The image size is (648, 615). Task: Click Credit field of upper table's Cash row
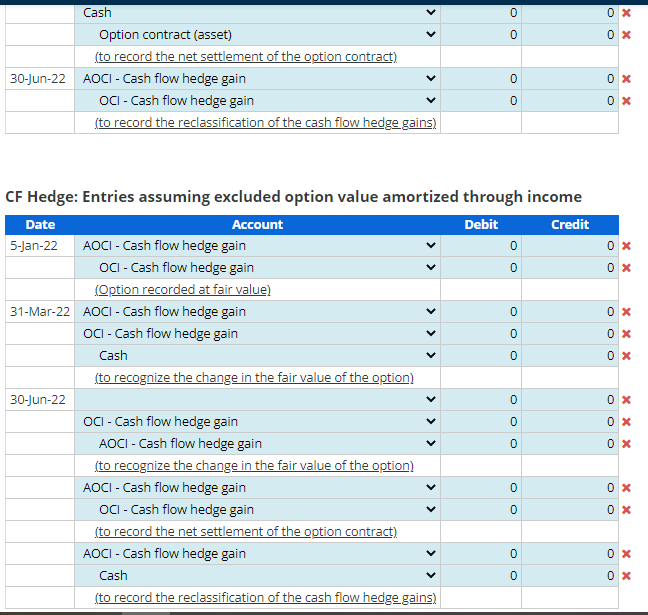pyautogui.click(x=570, y=13)
